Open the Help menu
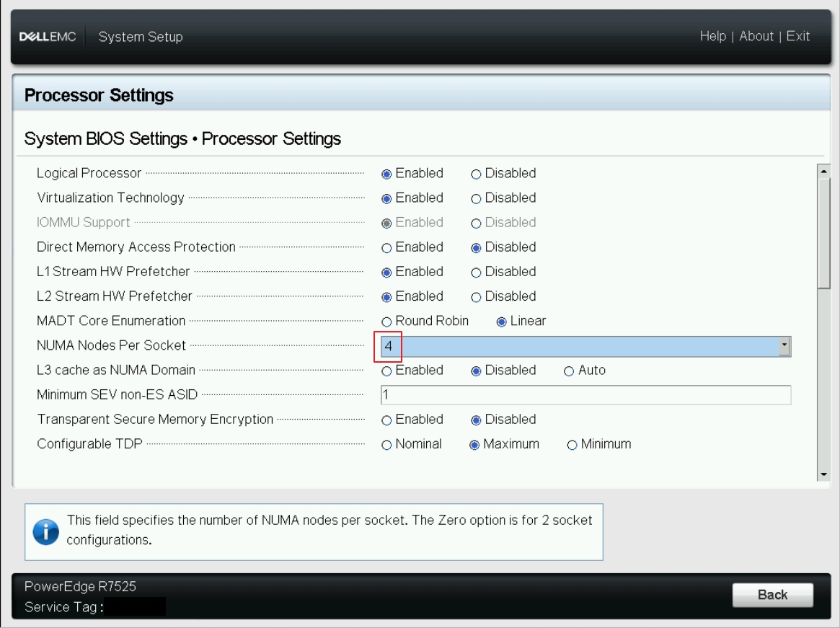This screenshot has width=840, height=628. coord(712,36)
